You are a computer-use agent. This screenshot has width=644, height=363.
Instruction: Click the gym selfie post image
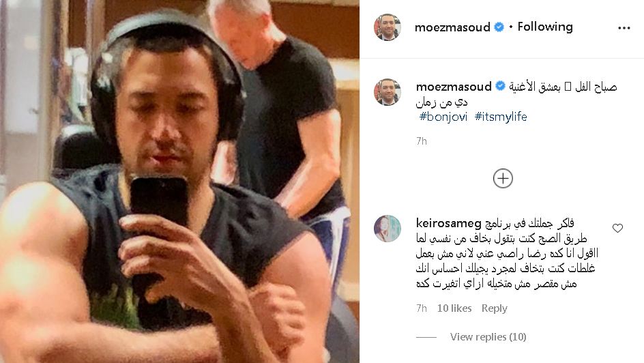(179, 181)
